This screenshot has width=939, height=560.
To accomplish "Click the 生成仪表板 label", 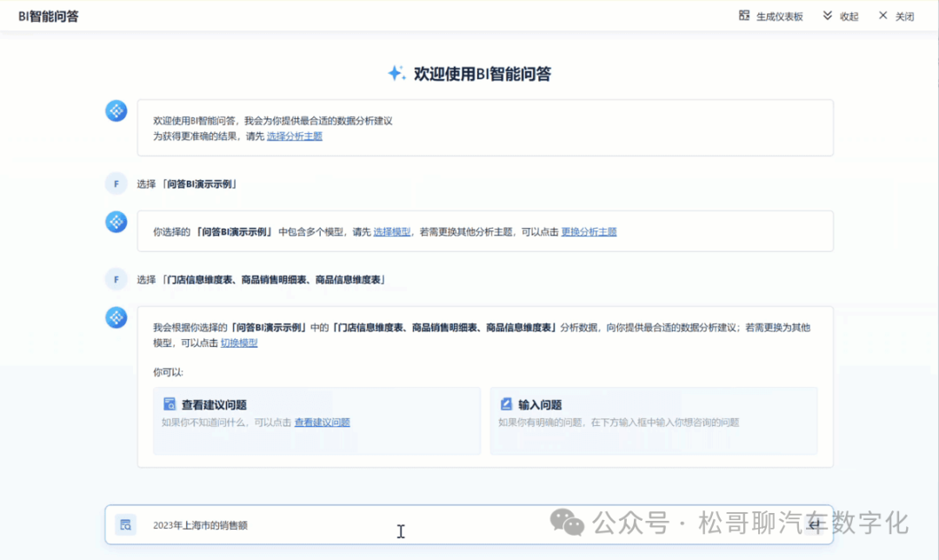I will point(779,17).
